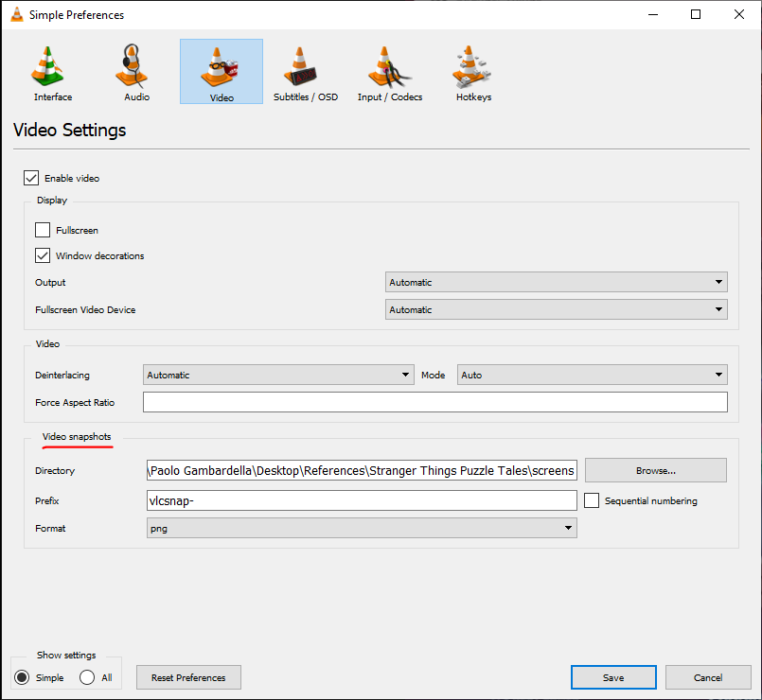The height and width of the screenshot is (700, 762).
Task: Select the Simple show settings radio button
Action: [x=22, y=677]
